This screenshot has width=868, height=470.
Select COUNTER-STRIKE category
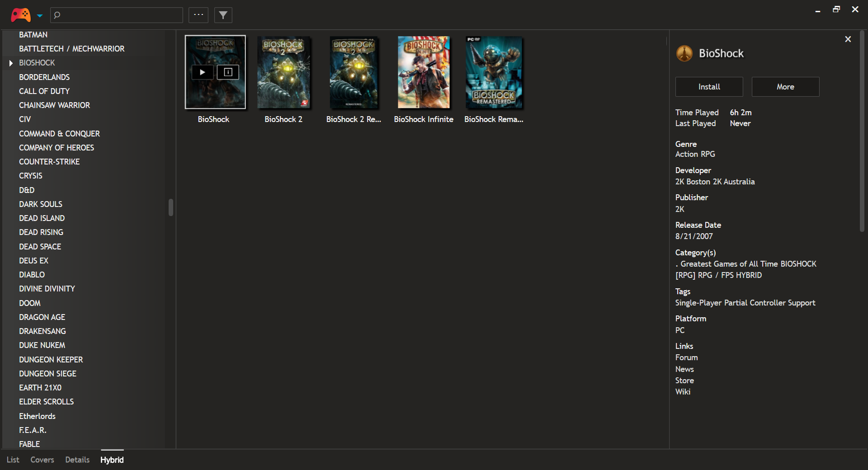click(49, 162)
